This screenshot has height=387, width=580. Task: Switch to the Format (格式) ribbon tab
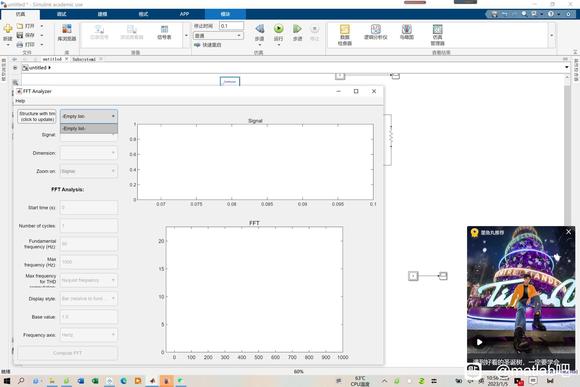144,14
